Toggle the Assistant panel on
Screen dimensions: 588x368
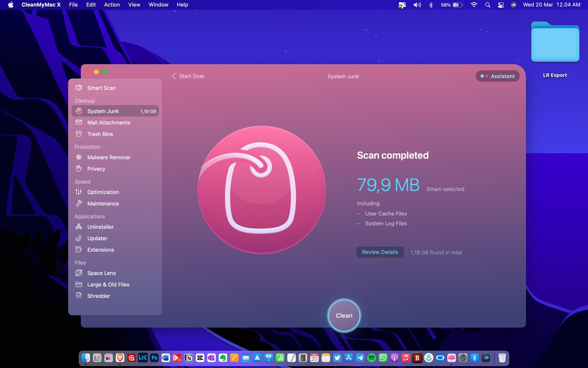(497, 76)
